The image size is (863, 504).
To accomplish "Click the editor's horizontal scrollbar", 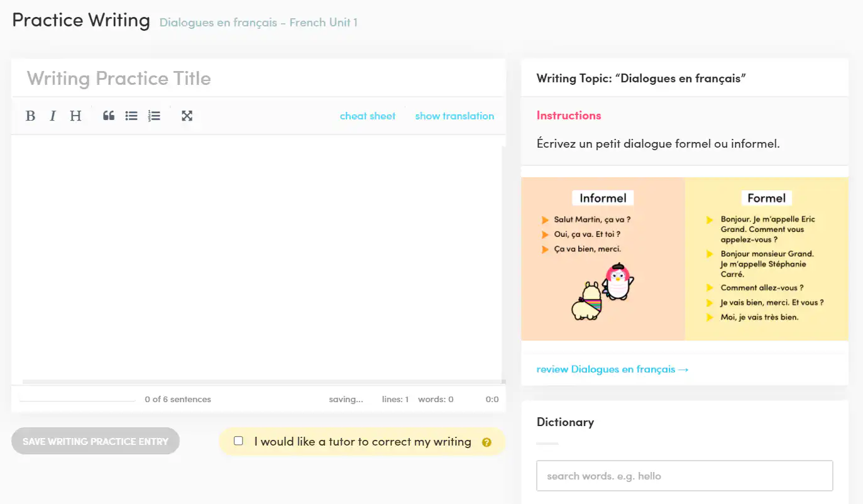I will (x=264, y=381).
